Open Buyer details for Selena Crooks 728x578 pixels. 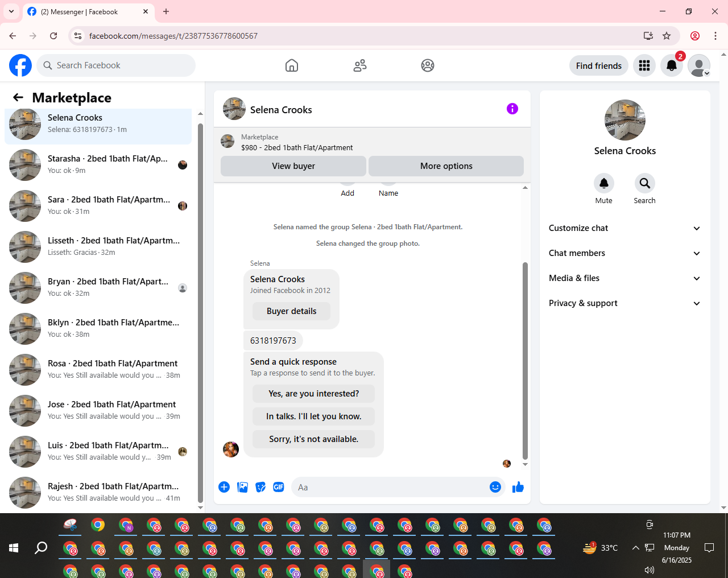click(x=291, y=311)
